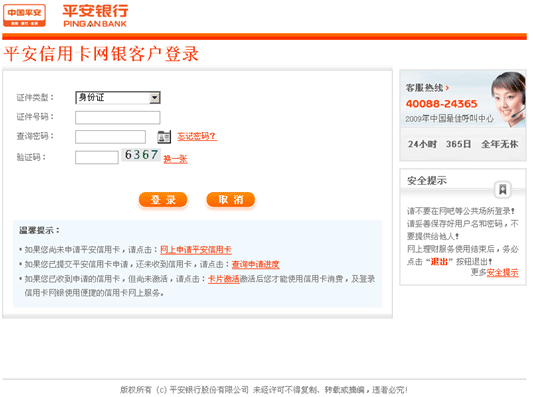Click the 平安银行 Ping An Bank logo
The height and width of the screenshot is (397, 533).
point(96,16)
